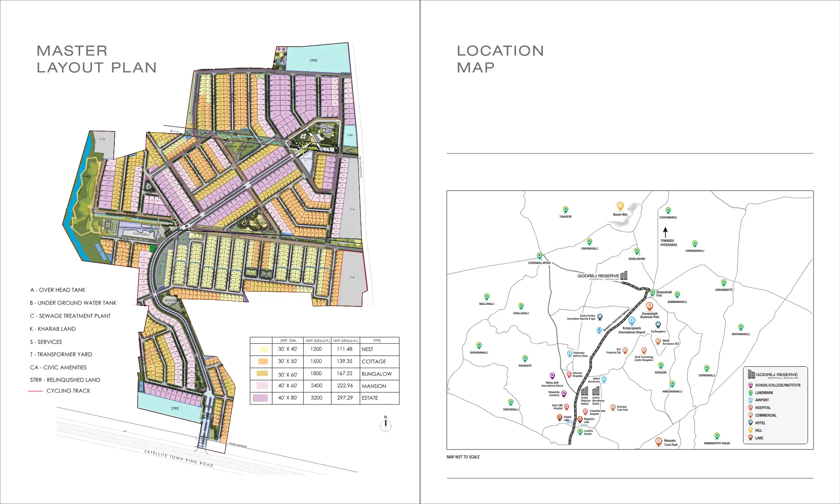Click the Devanahalli Business Park orange pin
The image size is (840, 504).
click(649, 306)
